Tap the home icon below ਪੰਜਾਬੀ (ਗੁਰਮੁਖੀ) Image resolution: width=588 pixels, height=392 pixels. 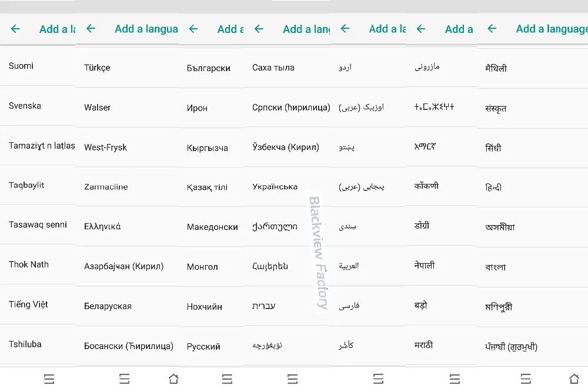tap(574, 379)
